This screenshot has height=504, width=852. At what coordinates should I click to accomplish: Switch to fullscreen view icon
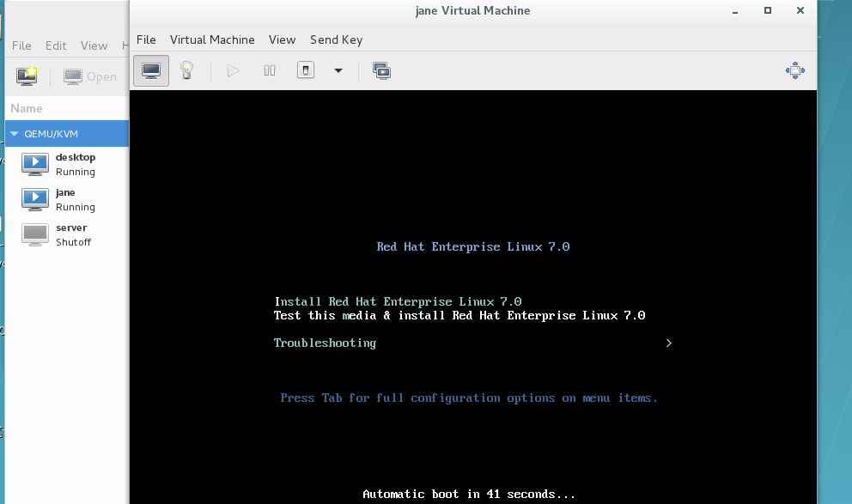point(795,70)
